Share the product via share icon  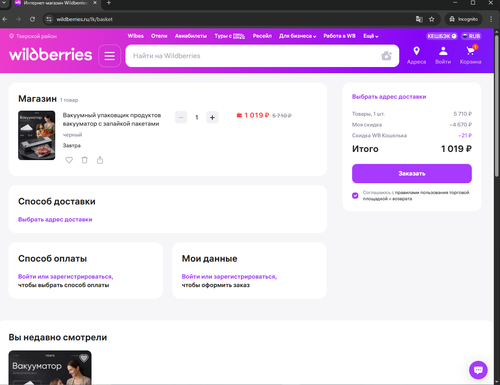pos(100,160)
